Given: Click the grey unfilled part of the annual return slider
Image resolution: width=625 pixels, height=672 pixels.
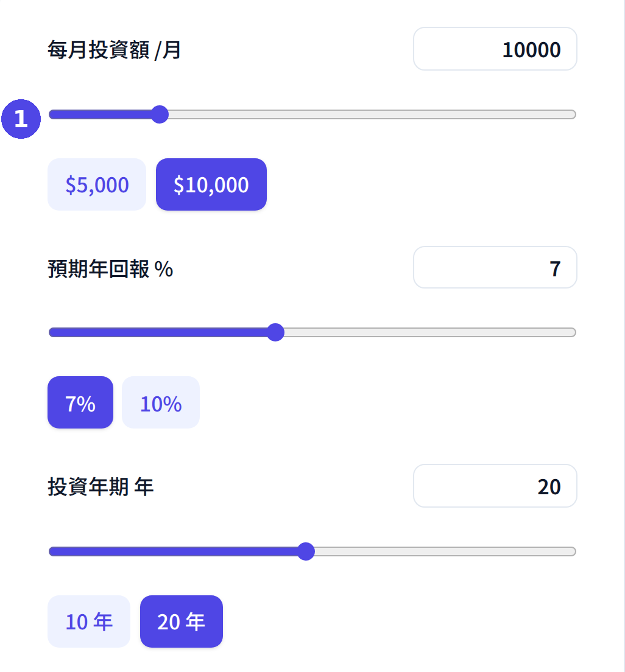Looking at the screenshot, I should 430,332.
